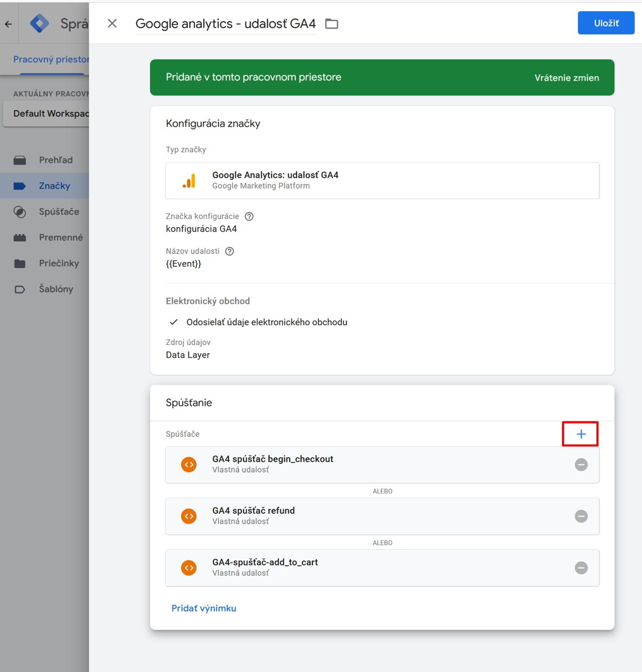Remove the begin_checkout trigger
Viewport: 642px width, 672px height.
pos(581,465)
